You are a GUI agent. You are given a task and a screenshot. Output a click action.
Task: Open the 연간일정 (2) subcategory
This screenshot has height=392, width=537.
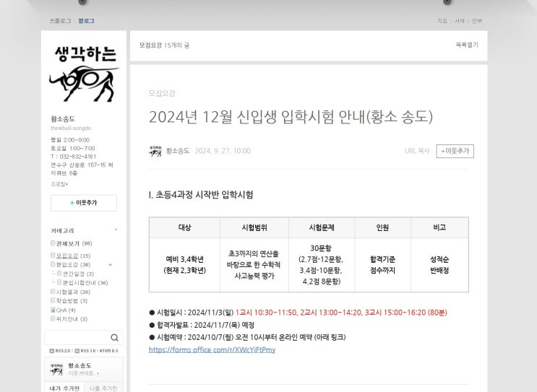pos(79,274)
